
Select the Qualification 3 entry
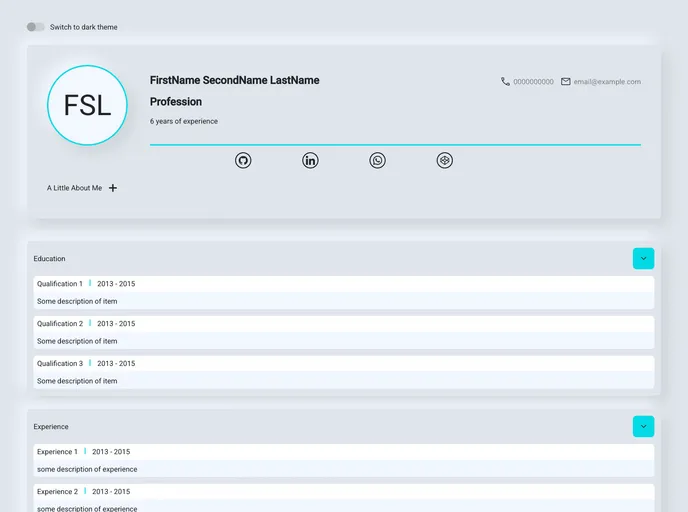click(x=60, y=364)
